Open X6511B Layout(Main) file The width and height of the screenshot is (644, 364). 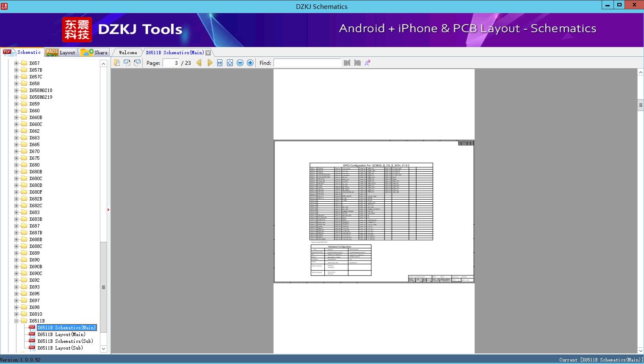(61, 334)
